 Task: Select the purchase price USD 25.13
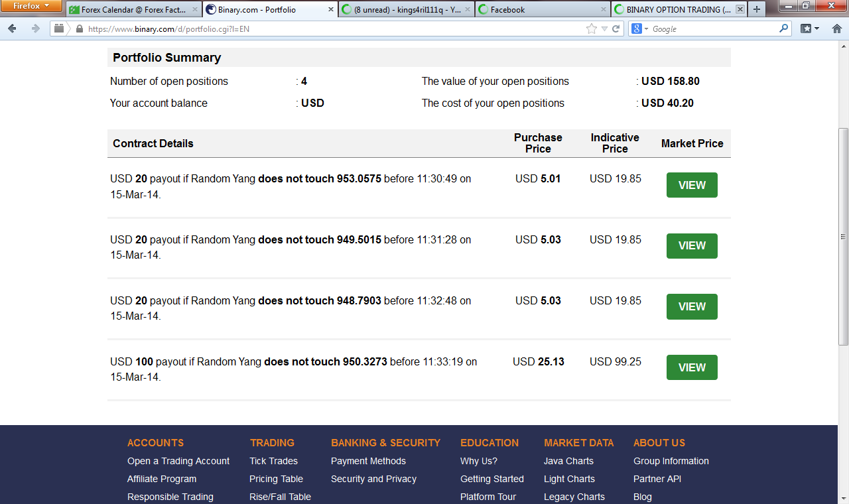click(539, 362)
